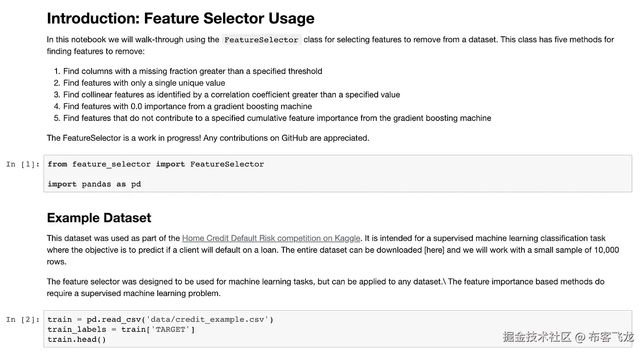Click the Example Dataset heading
Viewport: 644px width, 353px height.
tap(99, 218)
